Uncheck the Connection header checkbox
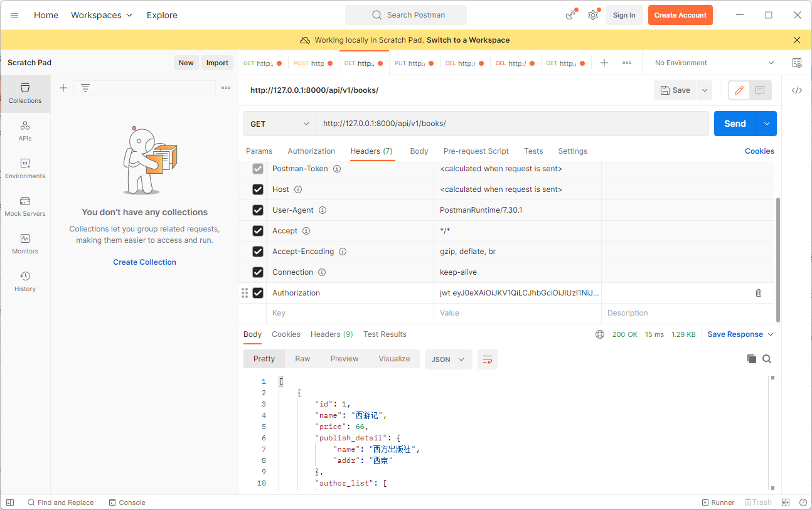 coord(257,272)
